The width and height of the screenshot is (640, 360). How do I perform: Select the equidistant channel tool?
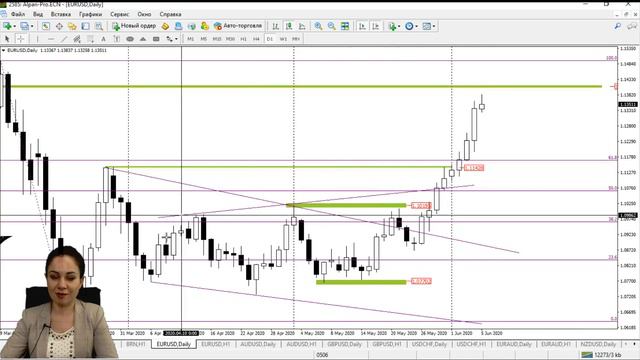pyautogui.click(x=77, y=39)
